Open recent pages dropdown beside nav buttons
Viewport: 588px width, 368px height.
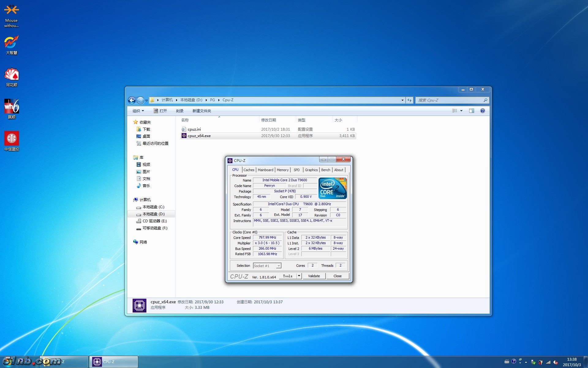pyautogui.click(x=146, y=100)
